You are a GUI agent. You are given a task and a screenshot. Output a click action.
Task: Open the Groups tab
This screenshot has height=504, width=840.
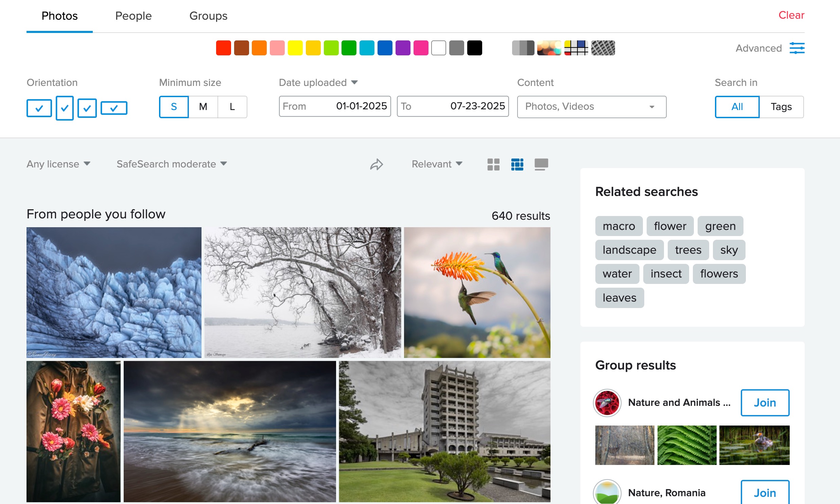coord(208,16)
